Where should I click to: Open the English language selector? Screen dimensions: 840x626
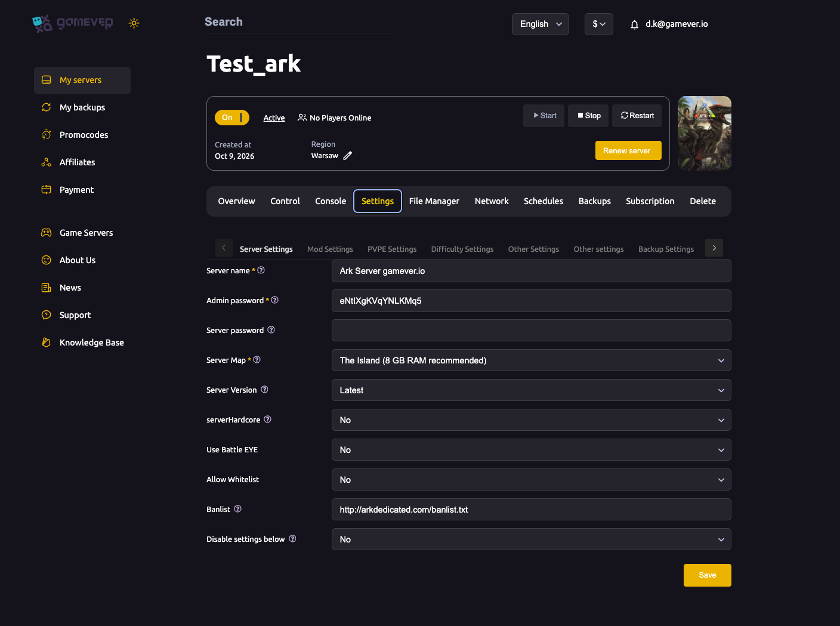[541, 24]
